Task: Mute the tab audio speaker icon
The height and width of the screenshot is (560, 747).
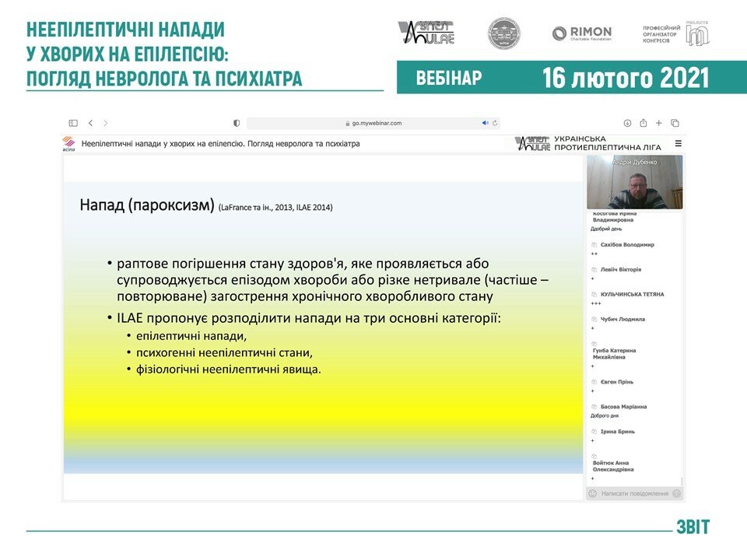Action: pos(485,123)
